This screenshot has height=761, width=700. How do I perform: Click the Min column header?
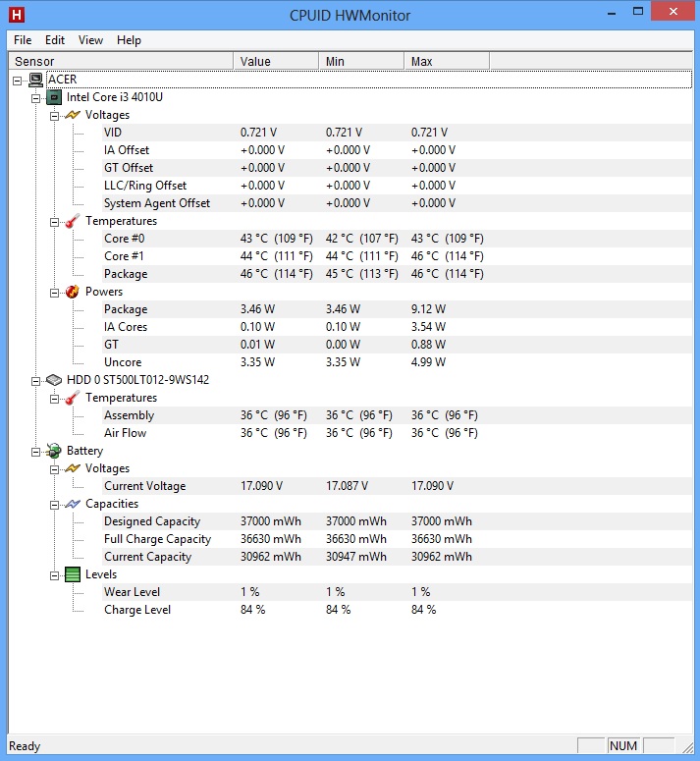[361, 61]
